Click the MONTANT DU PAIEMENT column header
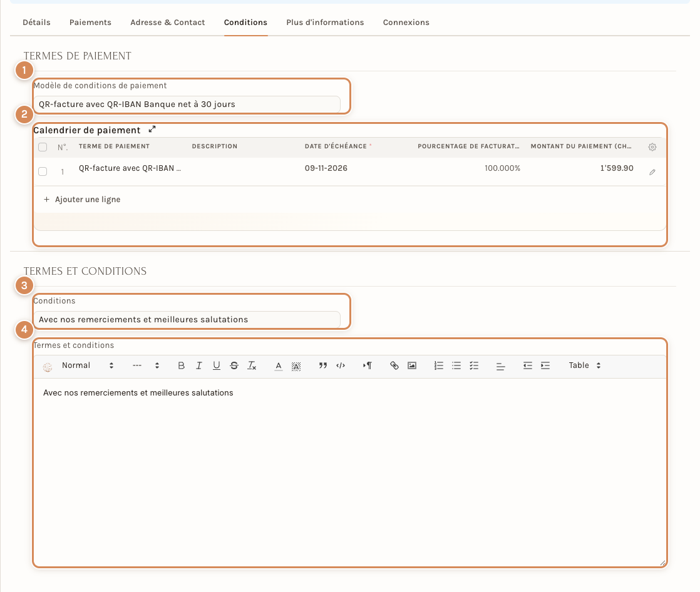This screenshot has width=700, height=592. tap(581, 146)
